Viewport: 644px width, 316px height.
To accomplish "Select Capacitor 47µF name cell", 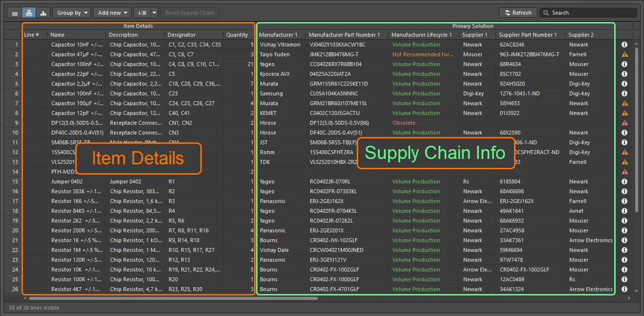I will tap(77, 54).
